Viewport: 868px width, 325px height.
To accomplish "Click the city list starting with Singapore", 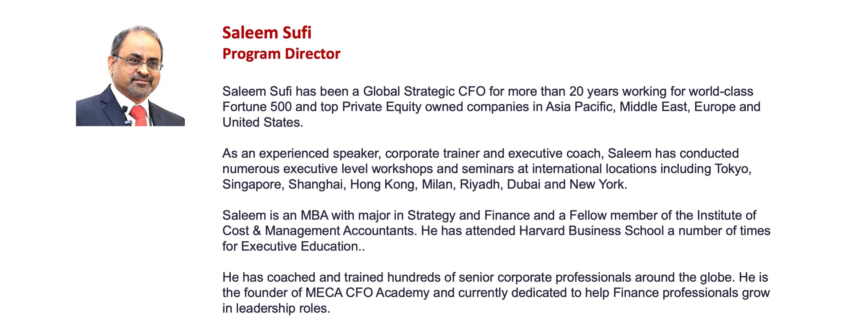I will [x=425, y=184].
